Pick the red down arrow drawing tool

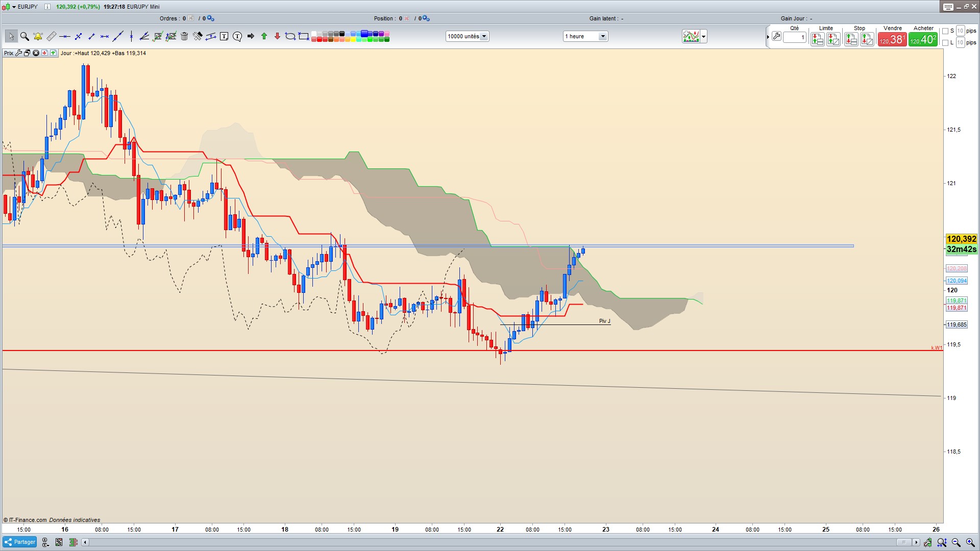click(277, 36)
